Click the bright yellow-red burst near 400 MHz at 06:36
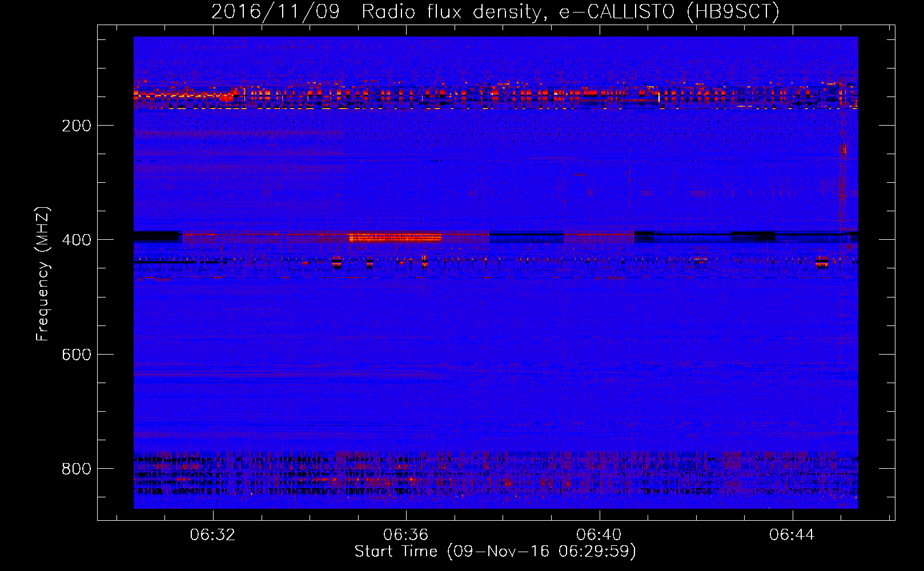The width and height of the screenshot is (924, 571). (395, 237)
